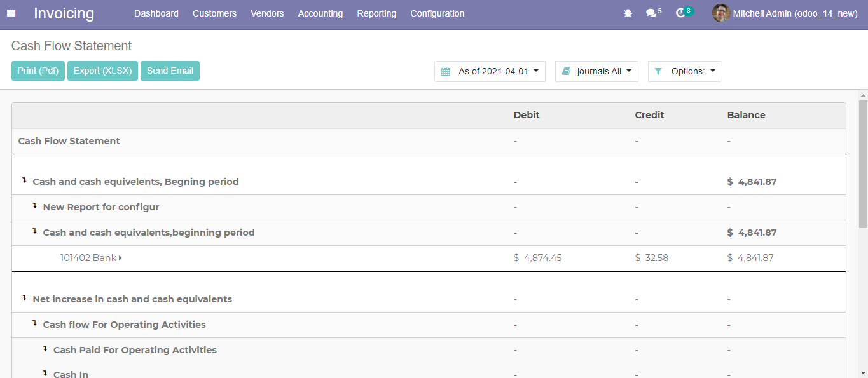The image size is (868, 378).
Task: Click the Print (Pdf) button
Action: pos(38,71)
